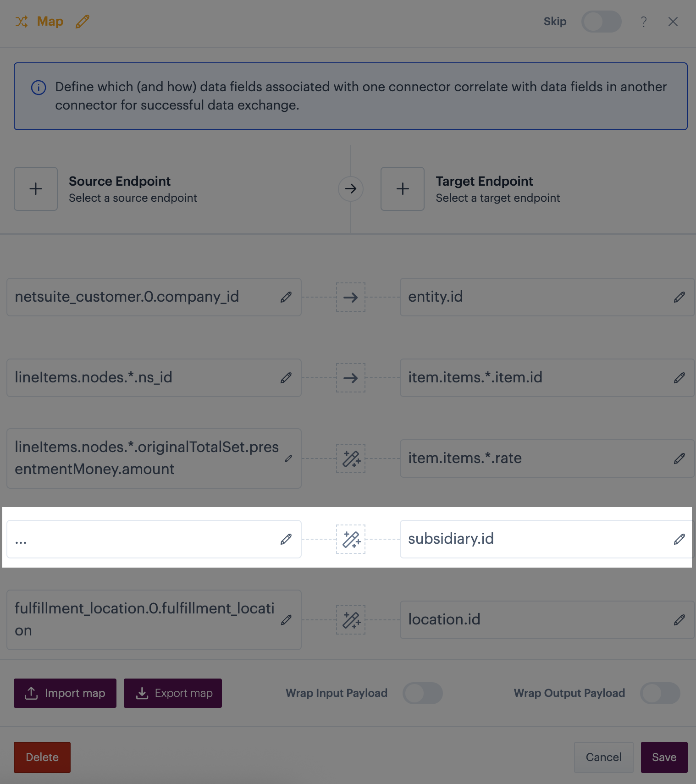
Task: Edit the netsuite_customer.0.company_id source field pencil
Action: tap(286, 297)
